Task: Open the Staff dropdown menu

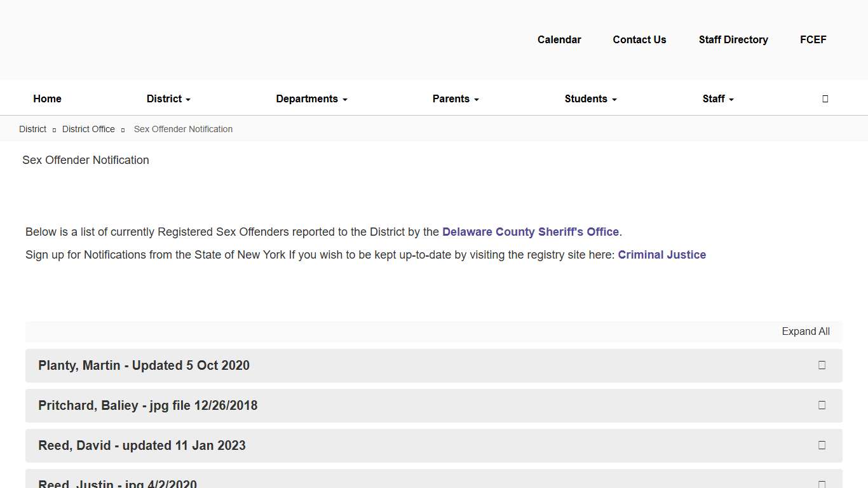Action: pyautogui.click(x=717, y=98)
